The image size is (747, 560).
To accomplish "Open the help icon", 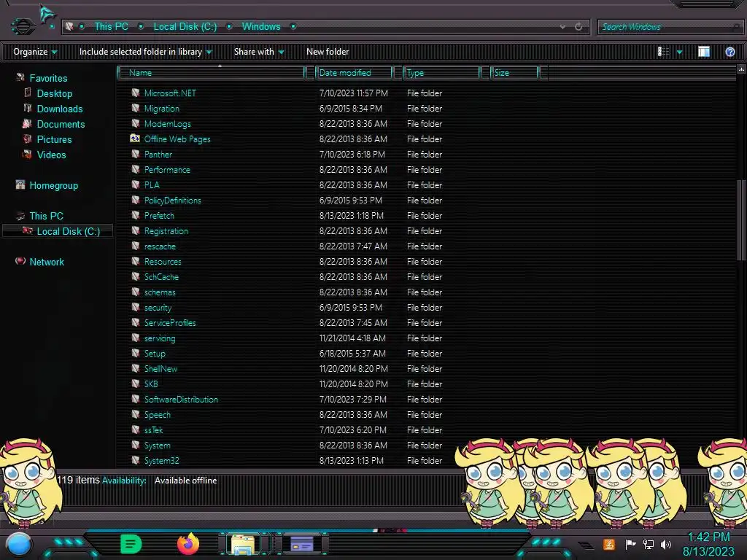I will (729, 52).
